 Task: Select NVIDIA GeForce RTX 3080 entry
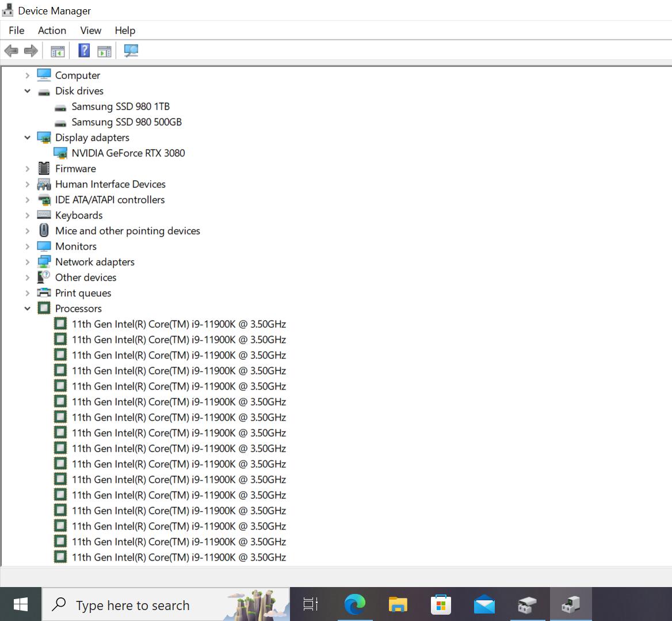click(x=128, y=153)
